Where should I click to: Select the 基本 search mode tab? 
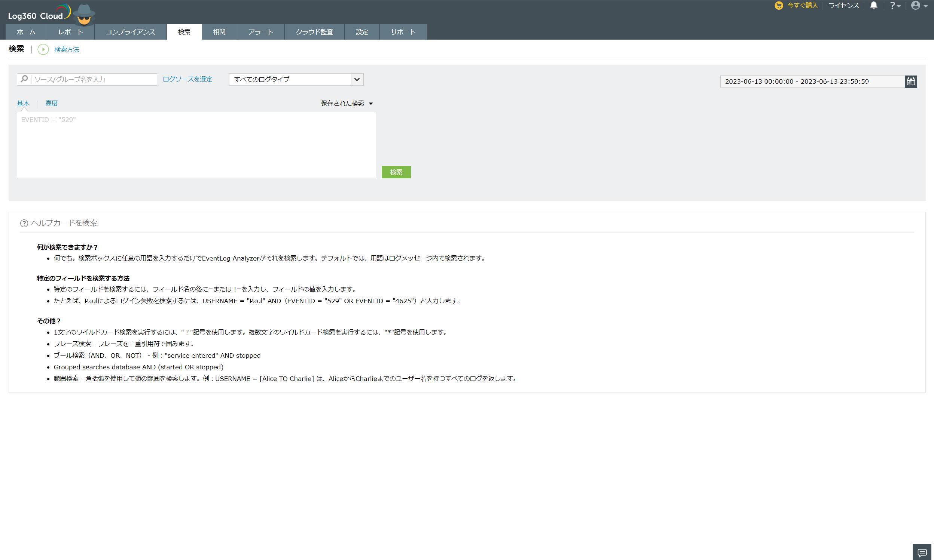pyautogui.click(x=23, y=104)
